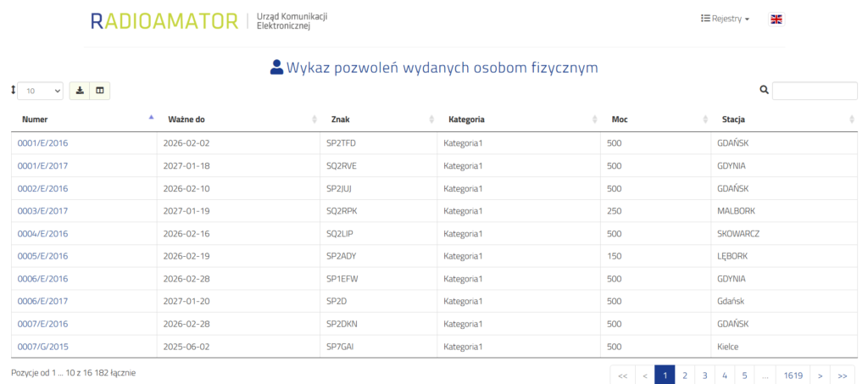Open the rows-per-page dropdown showing 10
This screenshot has width=868, height=384.
click(41, 91)
